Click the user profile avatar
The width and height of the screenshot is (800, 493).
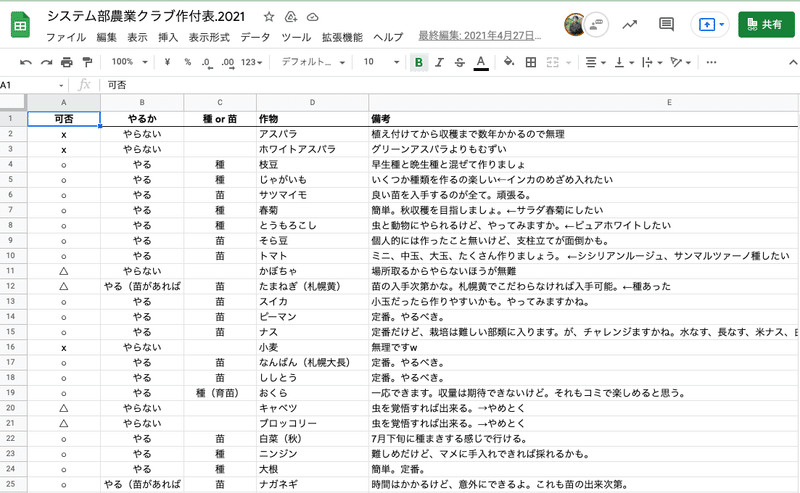click(574, 24)
